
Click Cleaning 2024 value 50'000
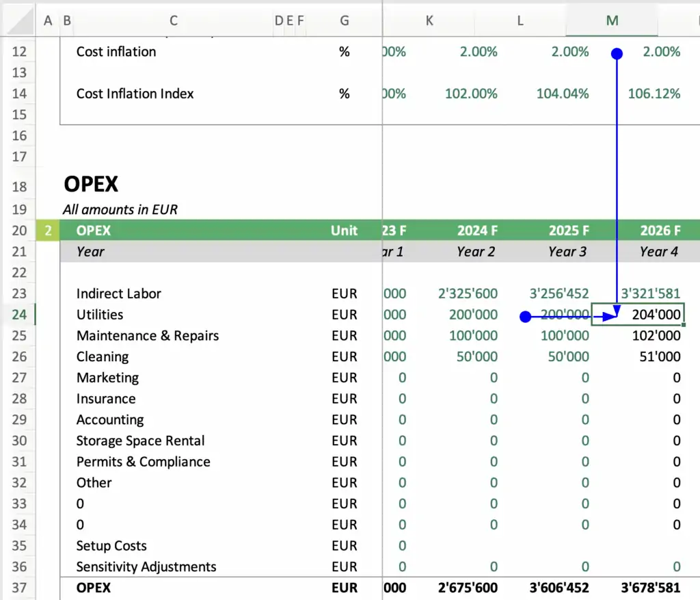476,356
